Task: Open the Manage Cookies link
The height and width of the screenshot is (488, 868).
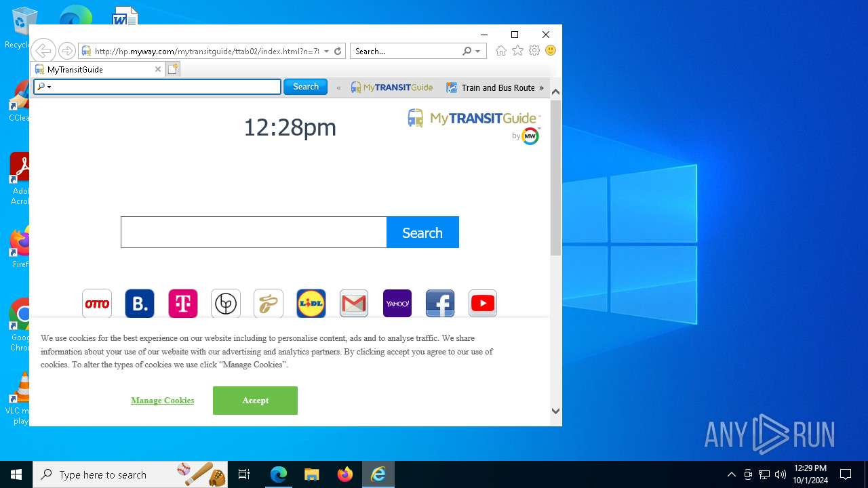Action: (x=163, y=401)
